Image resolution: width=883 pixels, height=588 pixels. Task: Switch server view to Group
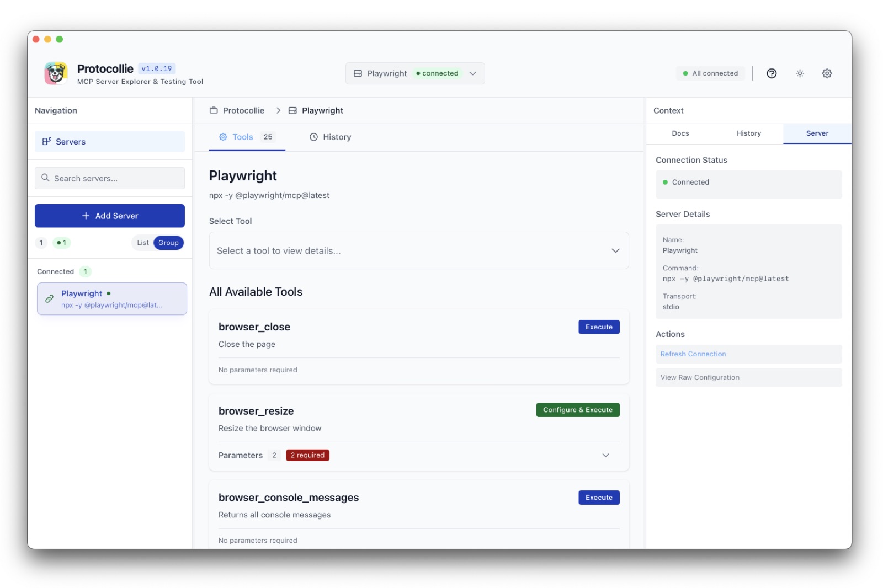pyautogui.click(x=168, y=243)
